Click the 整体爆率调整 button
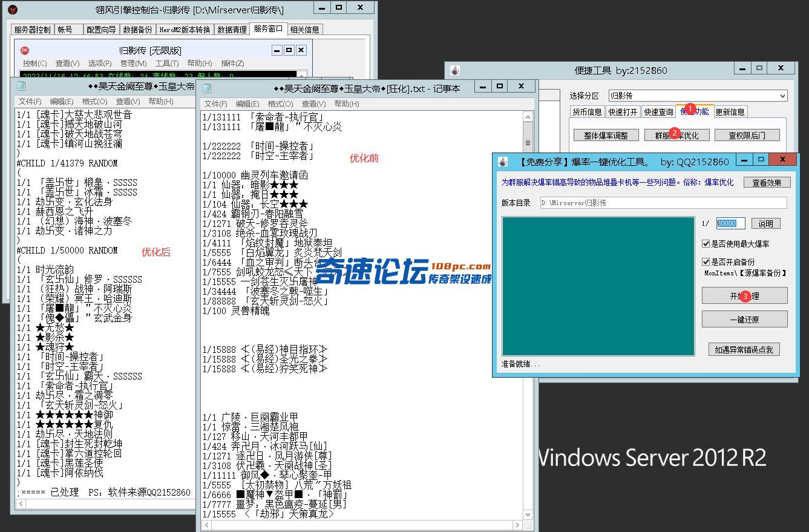 606,136
